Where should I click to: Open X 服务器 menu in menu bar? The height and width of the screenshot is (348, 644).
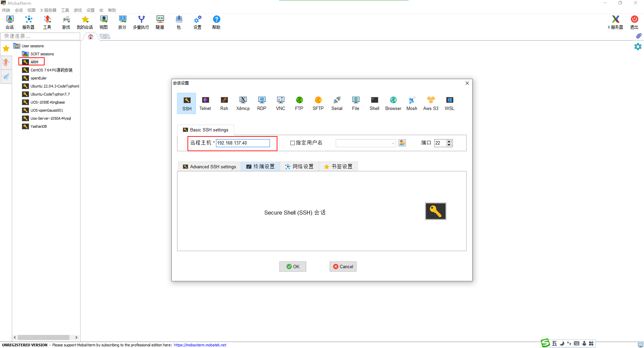coord(48,10)
